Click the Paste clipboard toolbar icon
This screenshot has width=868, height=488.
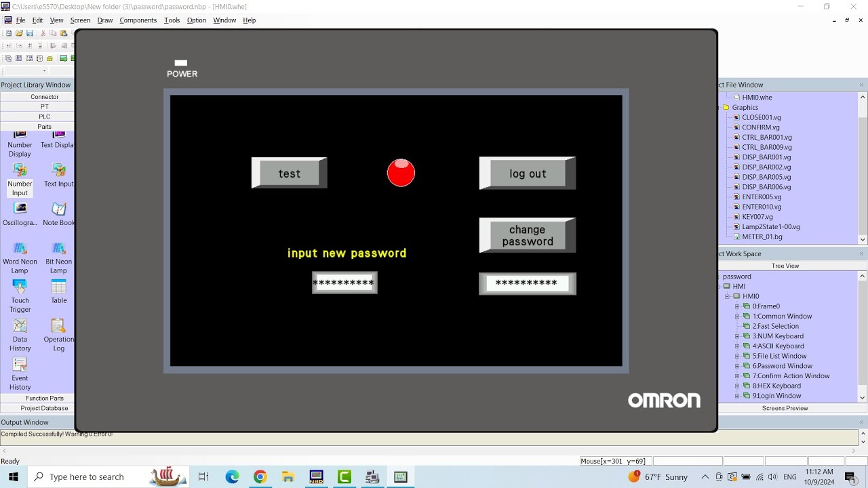pos(64,33)
